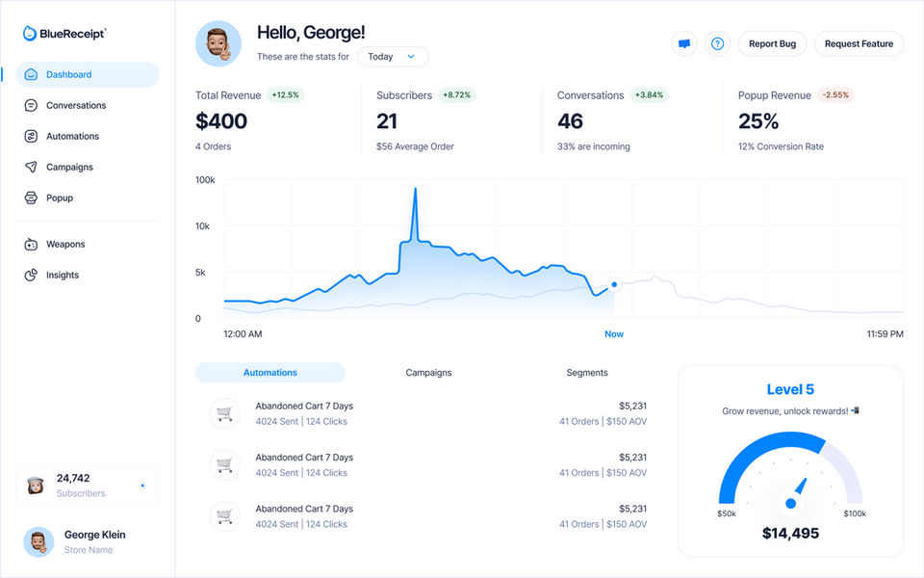Switch to the Segments tab
The width and height of the screenshot is (924, 578).
click(x=587, y=373)
